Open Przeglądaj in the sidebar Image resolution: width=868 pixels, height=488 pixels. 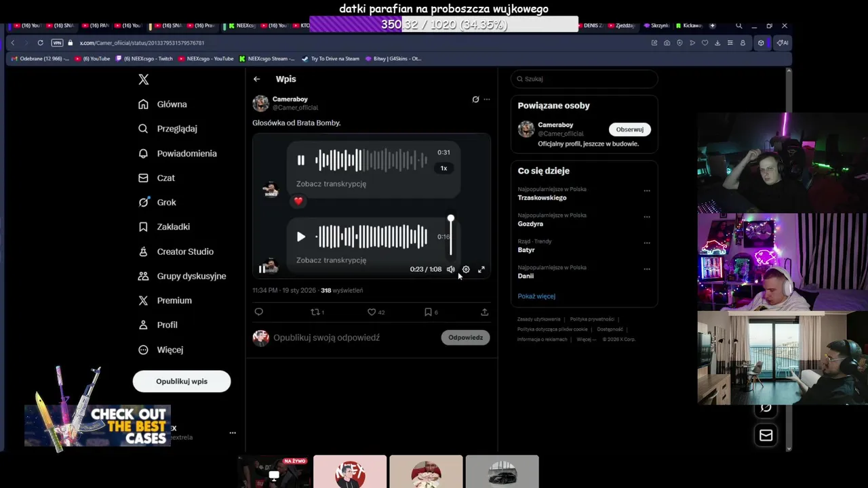[167, 129]
